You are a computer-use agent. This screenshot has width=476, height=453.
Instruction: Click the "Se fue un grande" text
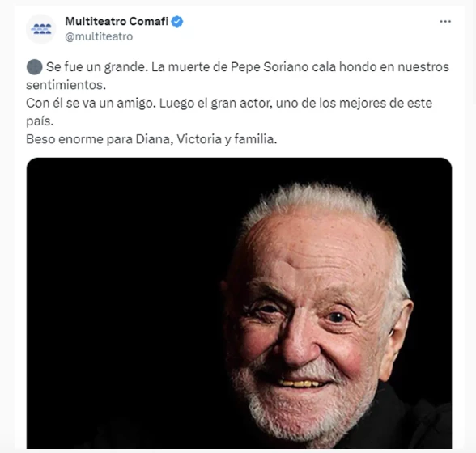coord(96,67)
